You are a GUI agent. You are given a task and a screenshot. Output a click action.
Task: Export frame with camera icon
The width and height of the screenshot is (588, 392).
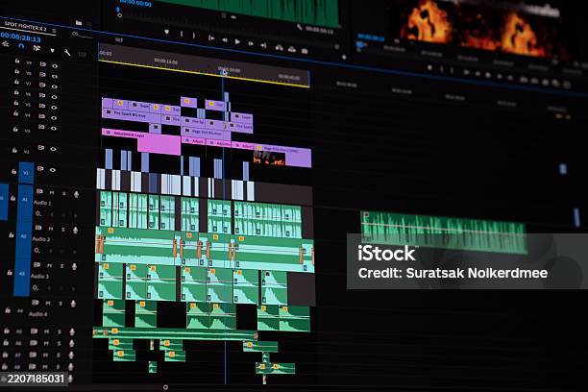[x=305, y=51]
